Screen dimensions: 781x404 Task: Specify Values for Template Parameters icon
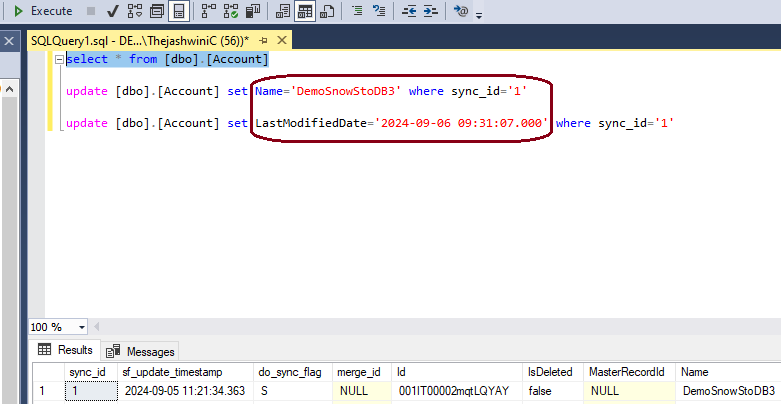[461, 11]
